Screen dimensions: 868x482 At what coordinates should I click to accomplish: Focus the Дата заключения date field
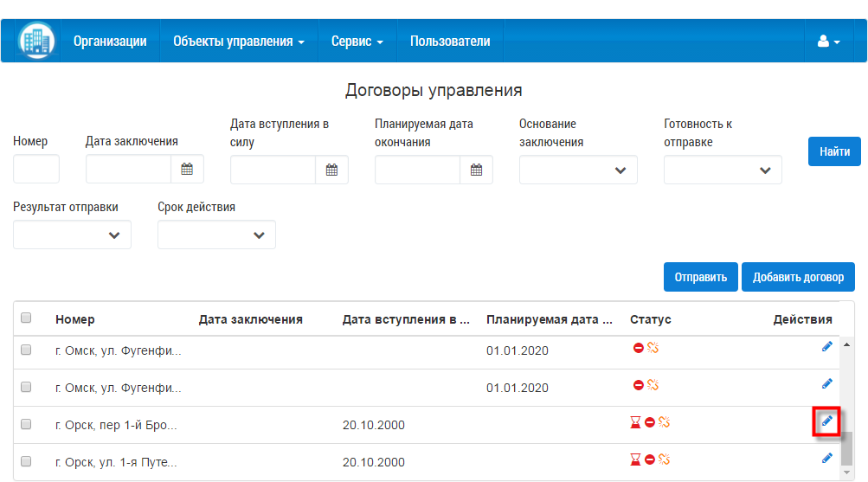pyautogui.click(x=128, y=170)
